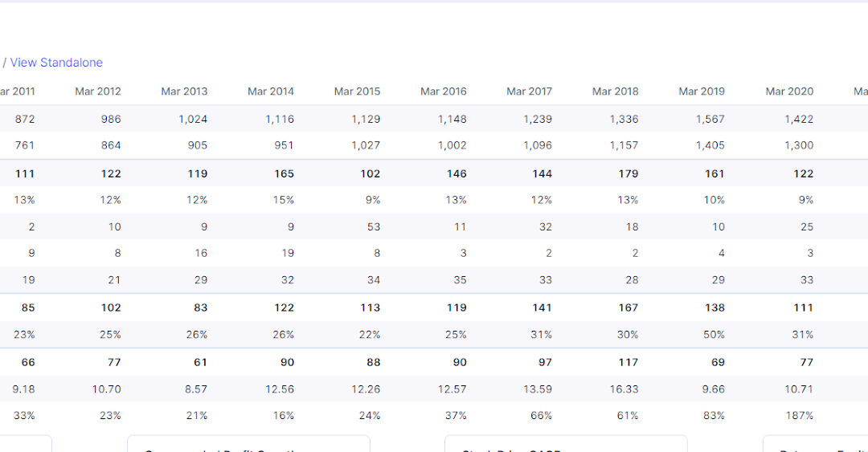The height and width of the screenshot is (452, 868).
Task: Click the 50% percentage cell
Action: pos(714,335)
